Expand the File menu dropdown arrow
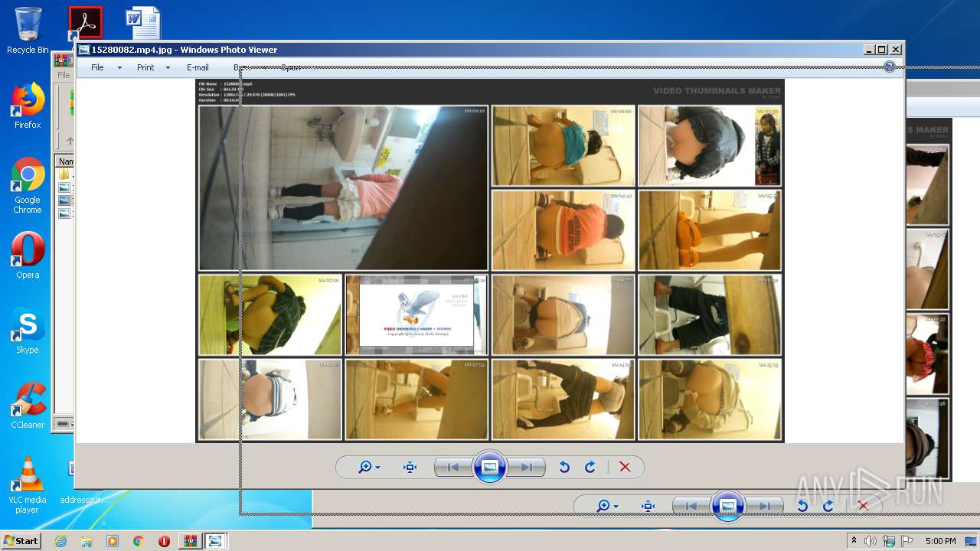980x551 pixels. 119,67
